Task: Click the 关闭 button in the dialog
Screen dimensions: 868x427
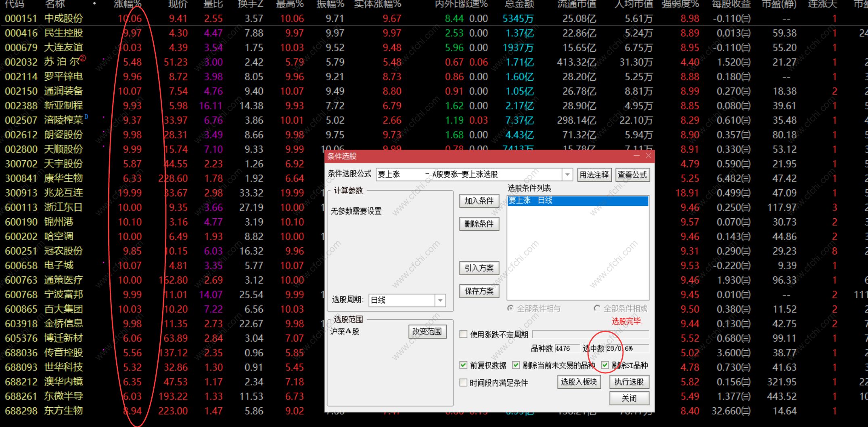Action: click(629, 398)
